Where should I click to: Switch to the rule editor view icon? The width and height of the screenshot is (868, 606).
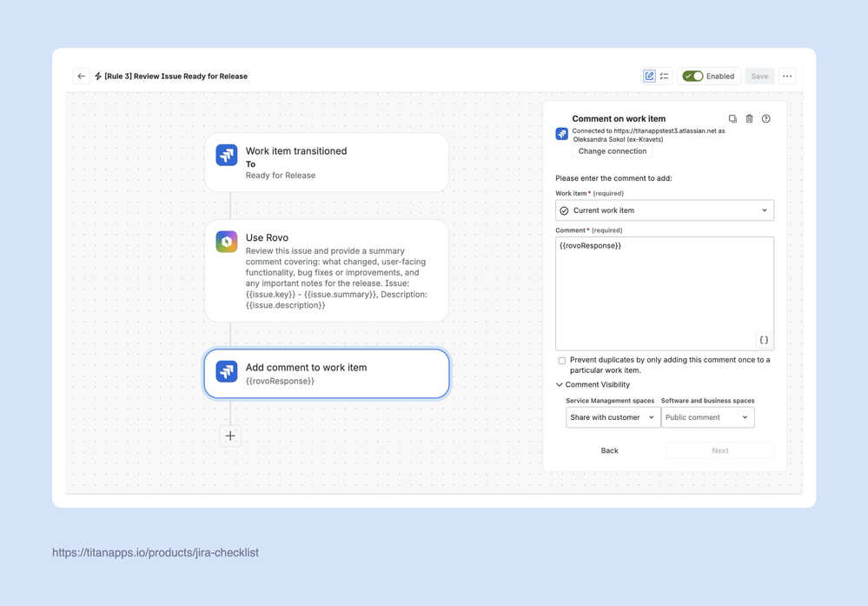coord(649,76)
